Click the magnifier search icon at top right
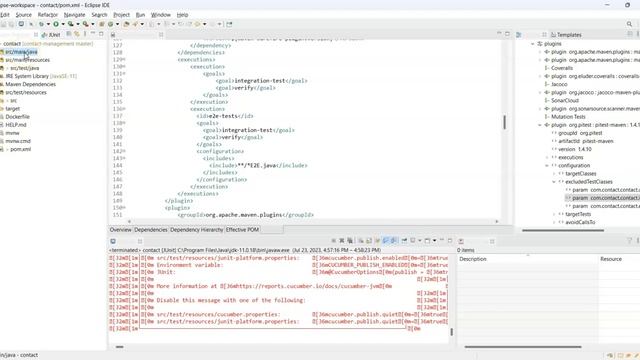The width and height of the screenshot is (640, 360). tap(629, 24)
